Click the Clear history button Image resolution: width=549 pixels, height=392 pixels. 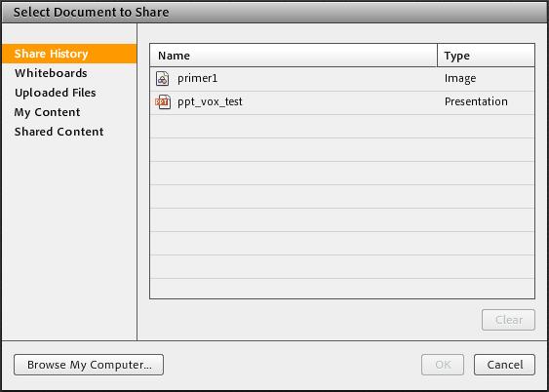coord(508,320)
